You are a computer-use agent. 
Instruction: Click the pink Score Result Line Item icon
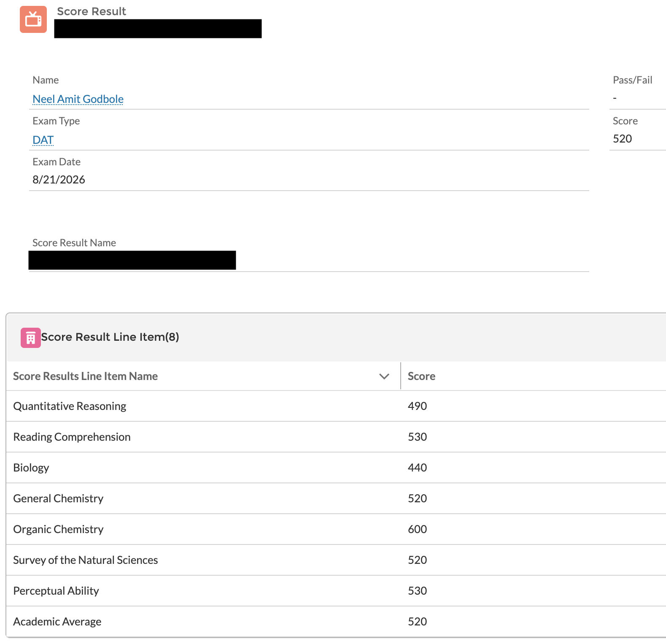tap(31, 337)
